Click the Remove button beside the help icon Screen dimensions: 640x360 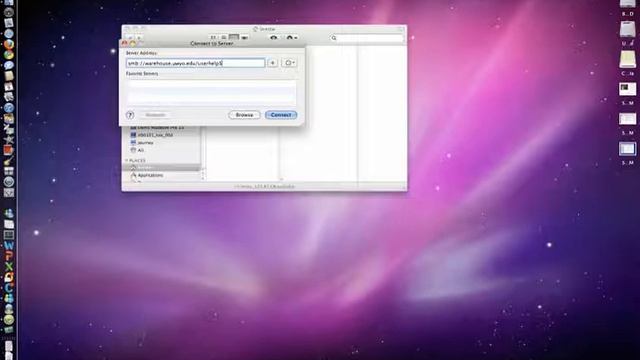pos(155,115)
